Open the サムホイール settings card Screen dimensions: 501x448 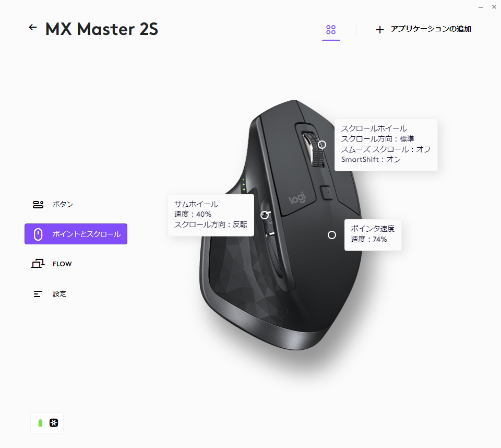point(211,215)
